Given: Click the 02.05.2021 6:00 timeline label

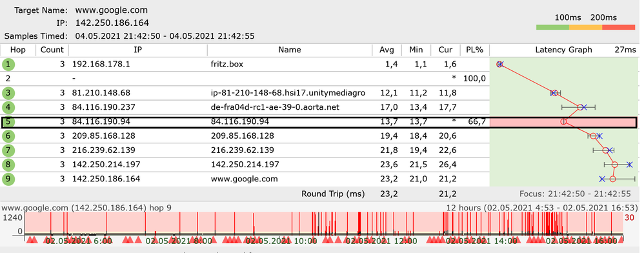Looking at the screenshot, I should pyautogui.click(x=79, y=241).
